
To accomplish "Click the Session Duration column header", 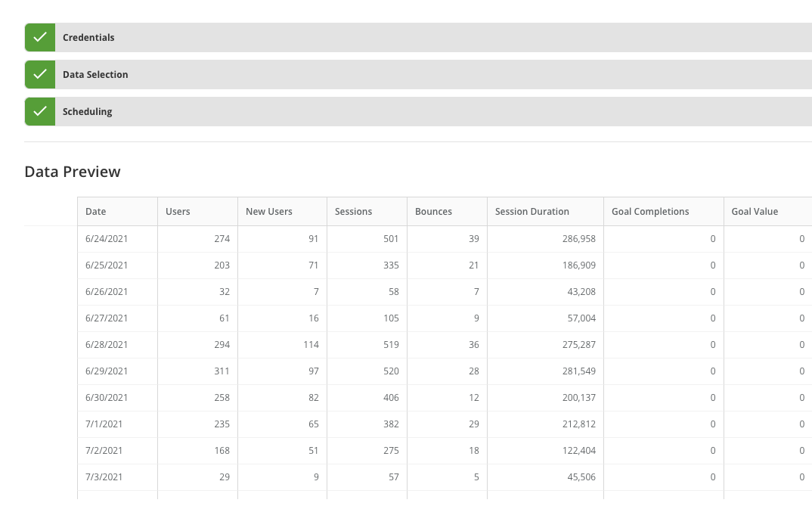I will pyautogui.click(x=532, y=212).
